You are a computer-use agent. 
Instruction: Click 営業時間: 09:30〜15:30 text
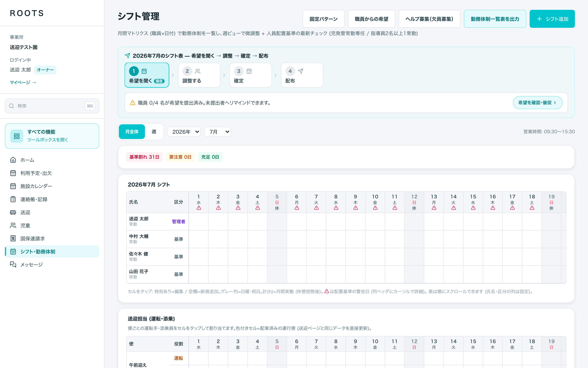click(549, 132)
